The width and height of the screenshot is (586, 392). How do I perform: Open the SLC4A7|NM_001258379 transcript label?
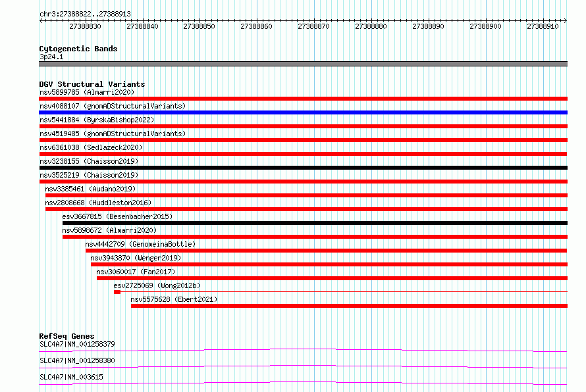[77, 344]
